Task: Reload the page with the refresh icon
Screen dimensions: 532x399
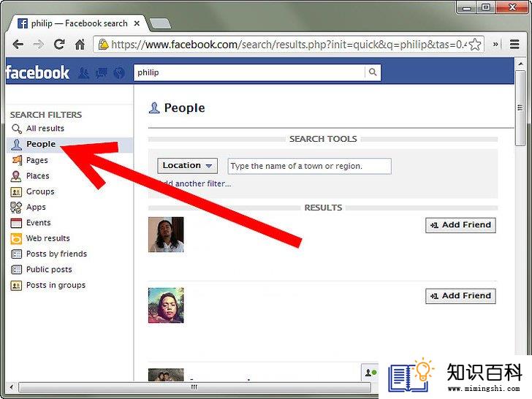Action: pos(59,44)
